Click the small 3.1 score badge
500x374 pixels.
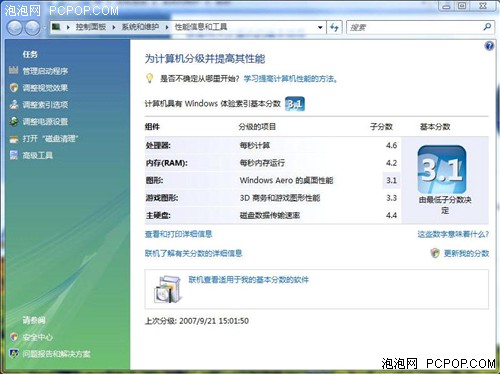295,104
